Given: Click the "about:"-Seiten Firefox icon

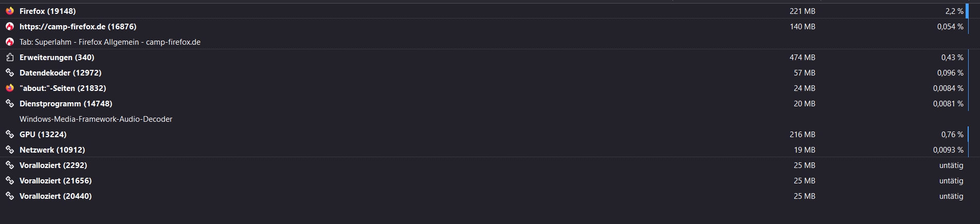Looking at the screenshot, I should point(9,88).
